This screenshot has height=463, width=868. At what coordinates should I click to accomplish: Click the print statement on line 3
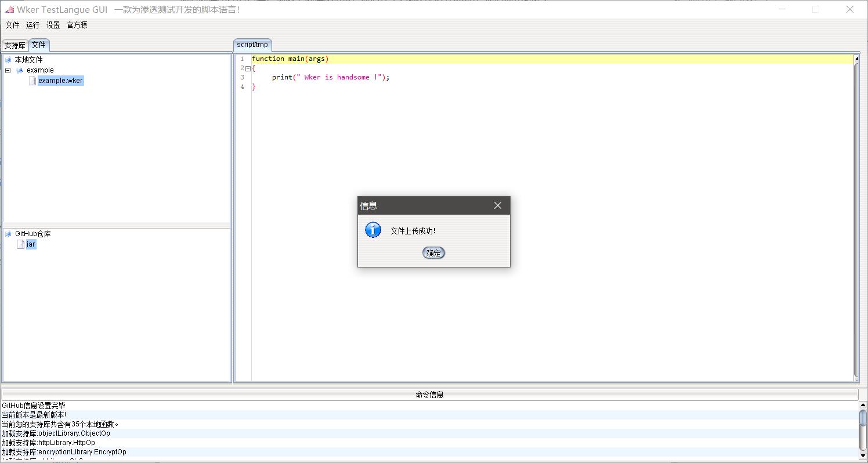[x=331, y=77]
